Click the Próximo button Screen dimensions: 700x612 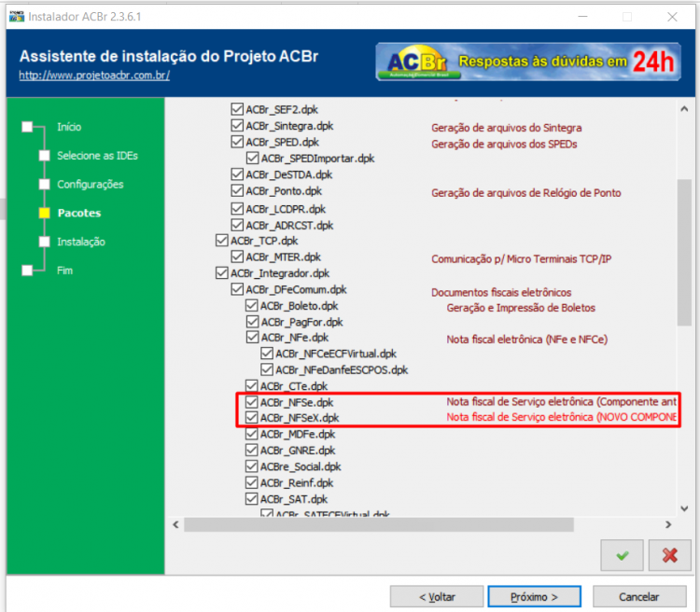tap(535, 597)
